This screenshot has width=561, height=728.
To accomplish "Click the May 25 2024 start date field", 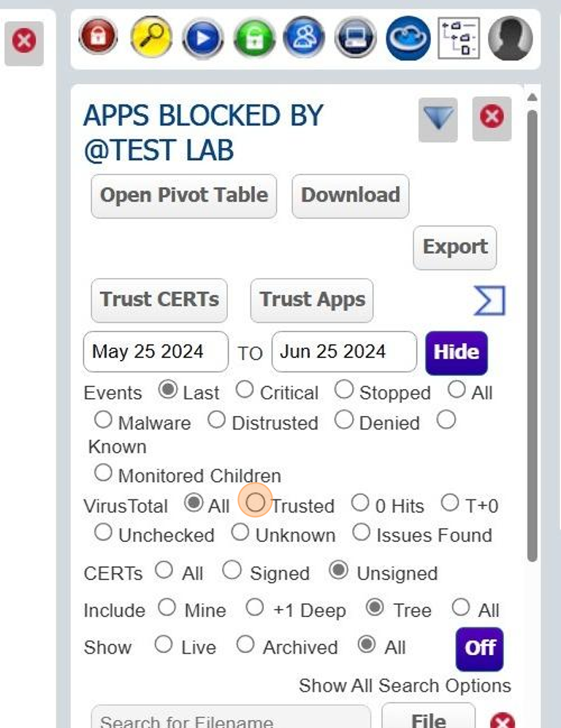I will point(156,351).
